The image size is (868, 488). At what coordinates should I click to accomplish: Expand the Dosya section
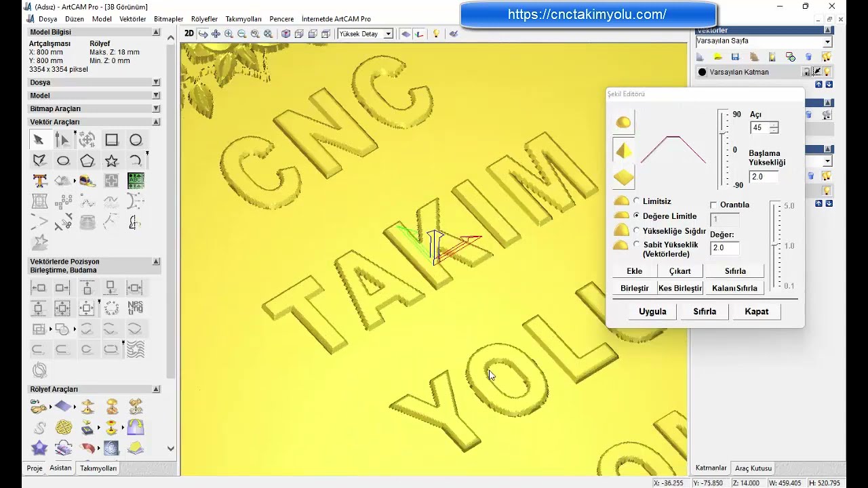156,83
